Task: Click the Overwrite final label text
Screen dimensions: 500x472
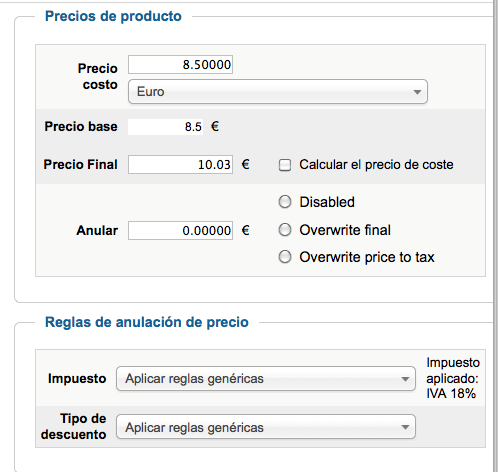Action: pos(345,230)
